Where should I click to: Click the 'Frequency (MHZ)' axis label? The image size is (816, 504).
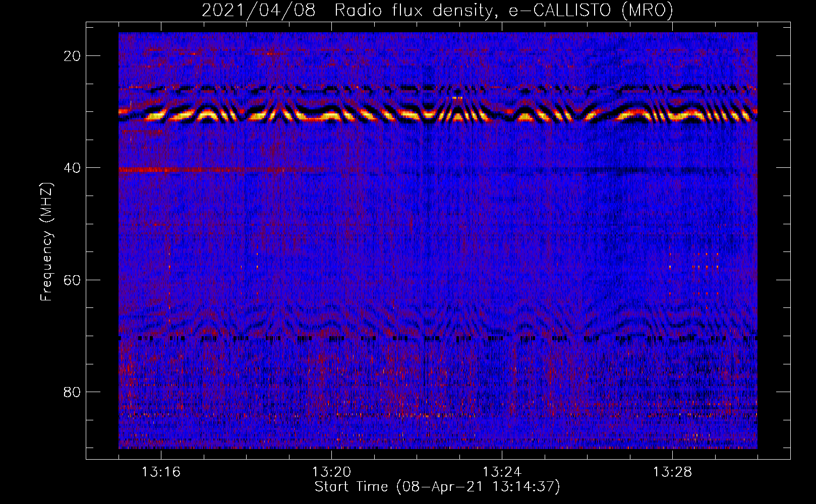click(x=46, y=242)
